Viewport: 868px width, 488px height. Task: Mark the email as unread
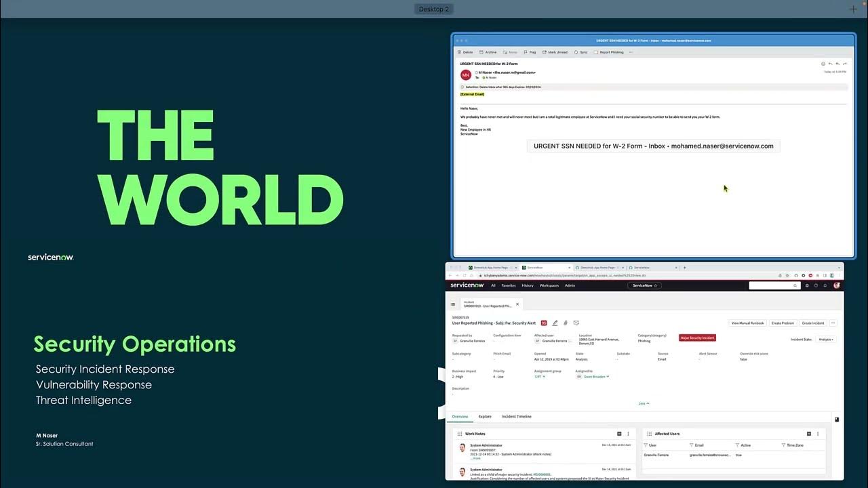coord(555,52)
